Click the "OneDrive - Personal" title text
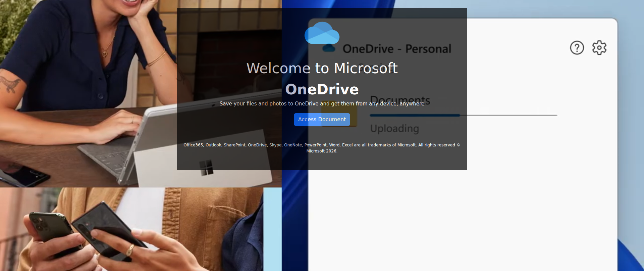The height and width of the screenshot is (271, 644). point(397,49)
